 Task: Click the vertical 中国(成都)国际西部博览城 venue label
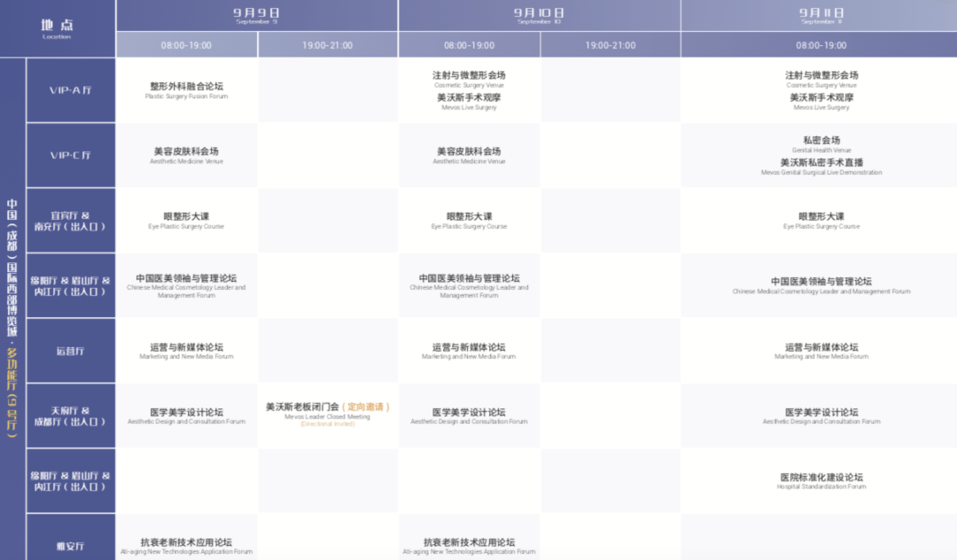point(12,317)
